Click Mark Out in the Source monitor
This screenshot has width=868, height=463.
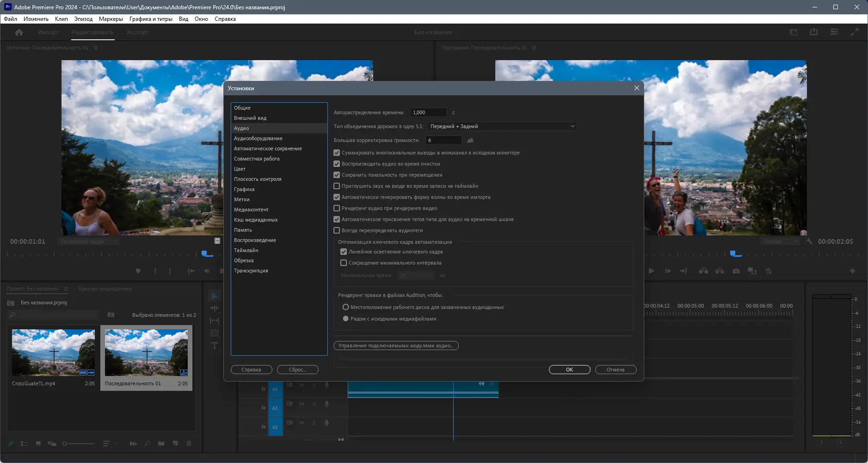(x=170, y=271)
